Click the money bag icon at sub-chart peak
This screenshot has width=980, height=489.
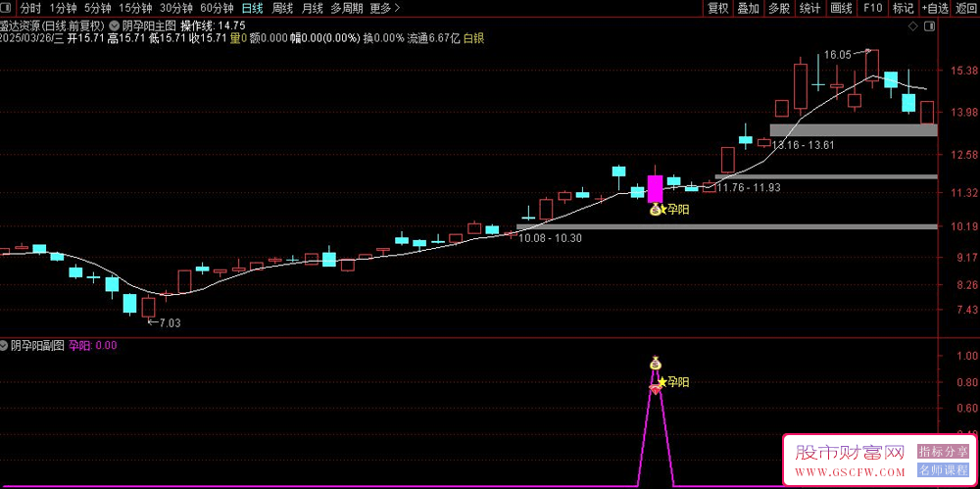655,362
